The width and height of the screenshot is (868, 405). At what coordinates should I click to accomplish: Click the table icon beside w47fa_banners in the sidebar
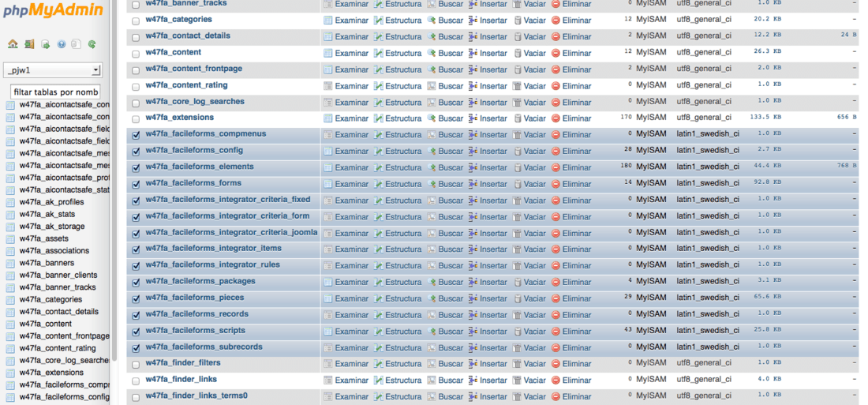(10, 263)
